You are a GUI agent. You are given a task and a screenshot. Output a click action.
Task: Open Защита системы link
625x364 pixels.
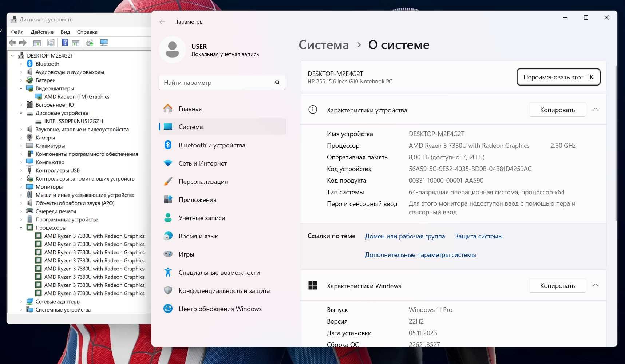[479, 236]
